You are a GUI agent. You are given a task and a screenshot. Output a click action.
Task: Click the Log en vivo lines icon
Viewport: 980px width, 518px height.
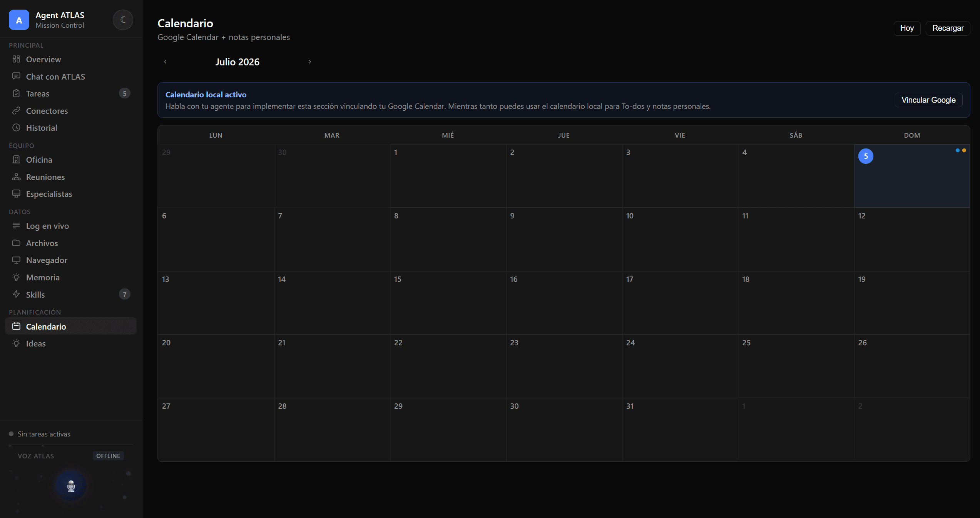(16, 226)
